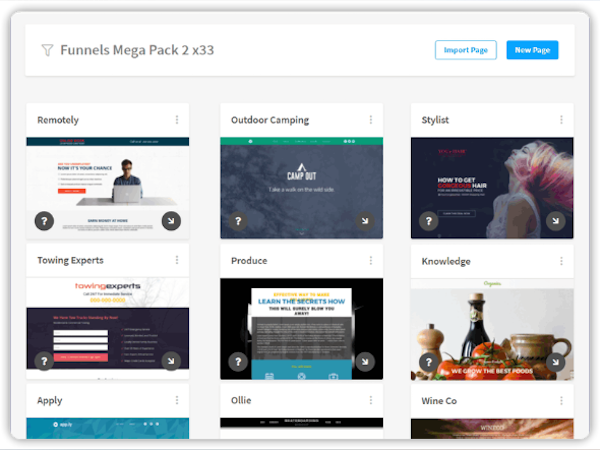Select the Outdoor Camping page thumbnail
The image size is (600, 450).
click(302, 188)
